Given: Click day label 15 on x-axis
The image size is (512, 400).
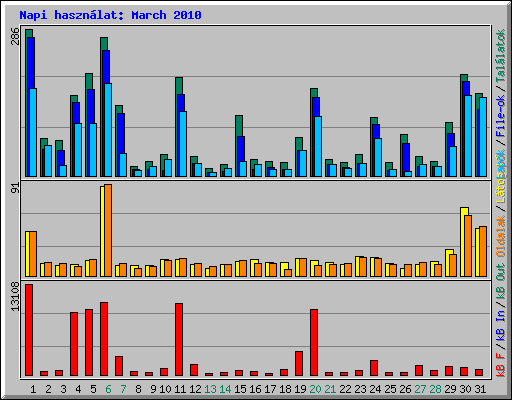Looking at the screenshot, I should (240, 389).
